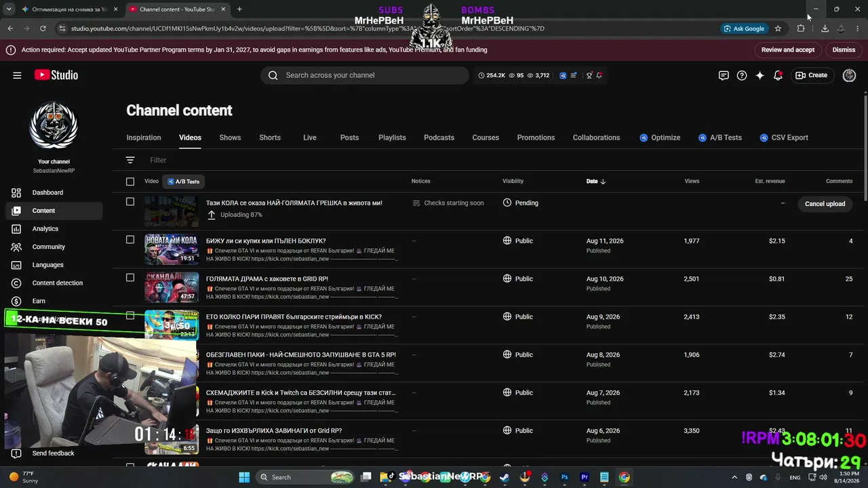Open Content detection in the sidebar

54,283
